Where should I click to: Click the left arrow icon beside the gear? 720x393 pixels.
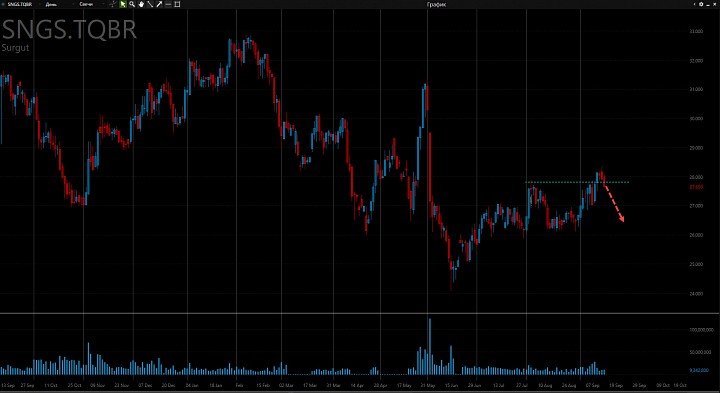tap(694, 4)
